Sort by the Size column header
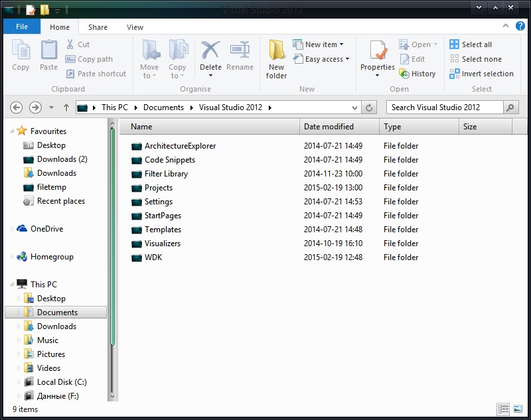Image resolution: width=531 pixels, height=420 pixels. 485,127
